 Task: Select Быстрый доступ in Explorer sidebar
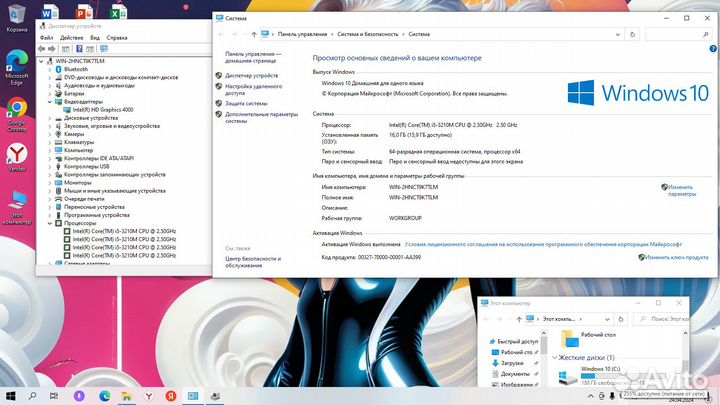click(518, 342)
